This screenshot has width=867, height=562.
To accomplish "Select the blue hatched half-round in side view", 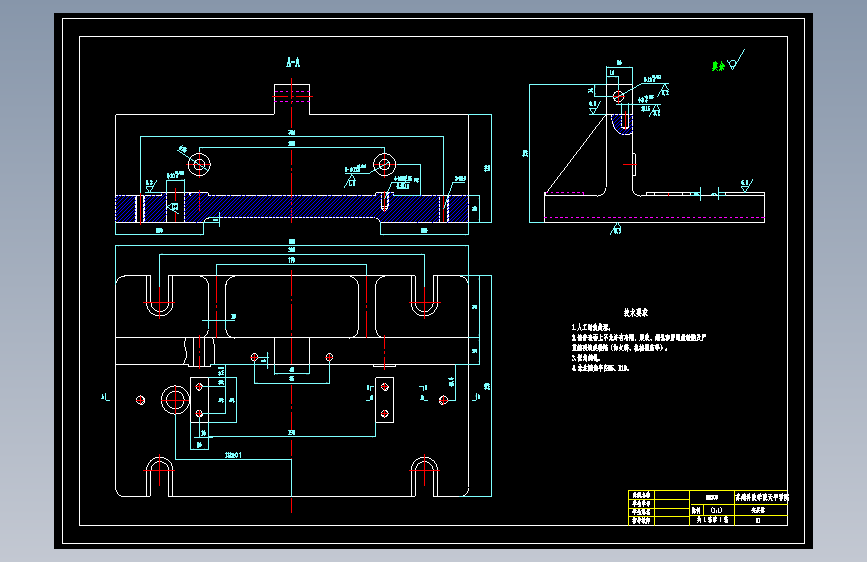I will coord(623,124).
